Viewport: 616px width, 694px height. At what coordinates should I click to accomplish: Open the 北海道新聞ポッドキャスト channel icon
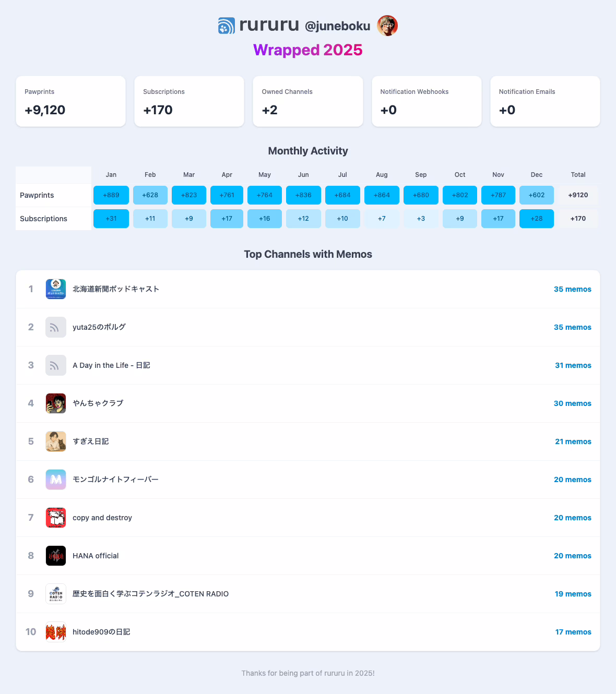[56, 289]
